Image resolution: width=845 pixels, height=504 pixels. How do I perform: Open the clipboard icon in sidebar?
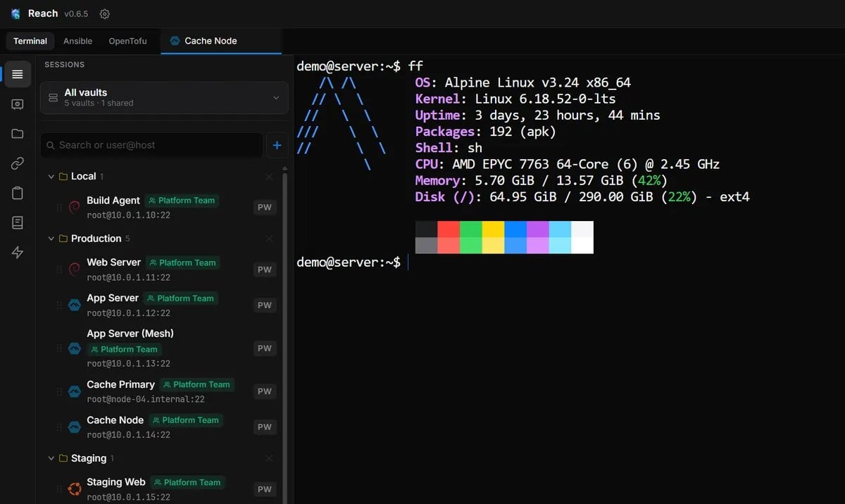pyautogui.click(x=18, y=193)
